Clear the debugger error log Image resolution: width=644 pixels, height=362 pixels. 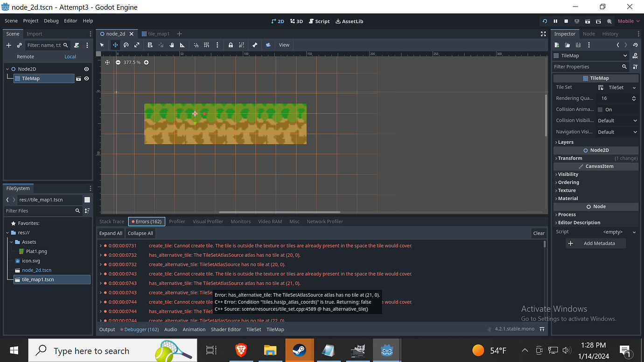539,233
